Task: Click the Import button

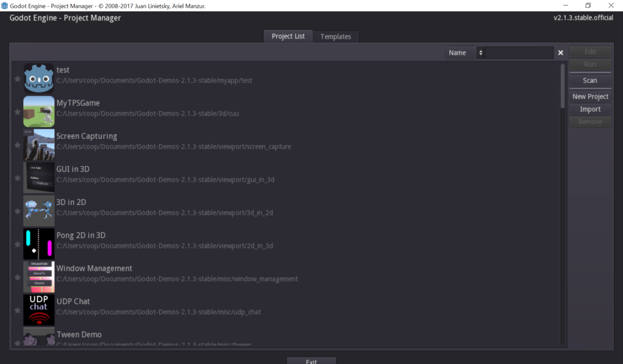Action: pos(590,109)
